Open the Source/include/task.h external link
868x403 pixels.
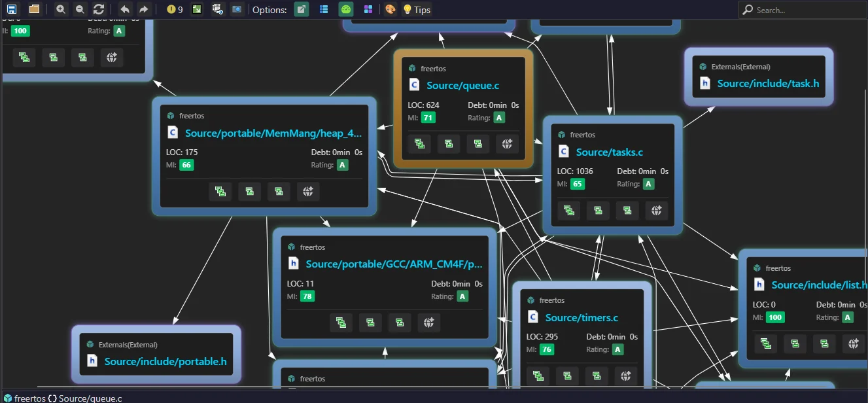pos(768,84)
